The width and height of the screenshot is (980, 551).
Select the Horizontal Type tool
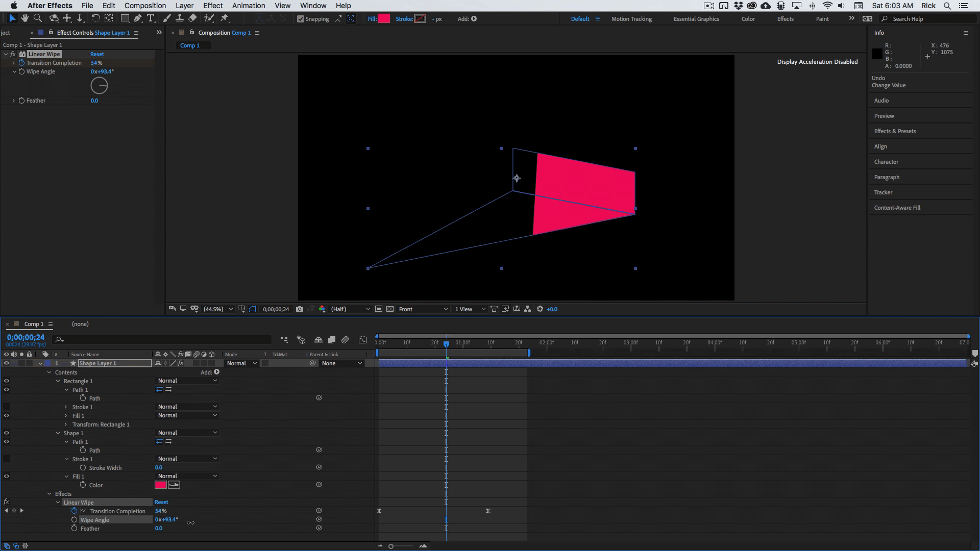(151, 18)
